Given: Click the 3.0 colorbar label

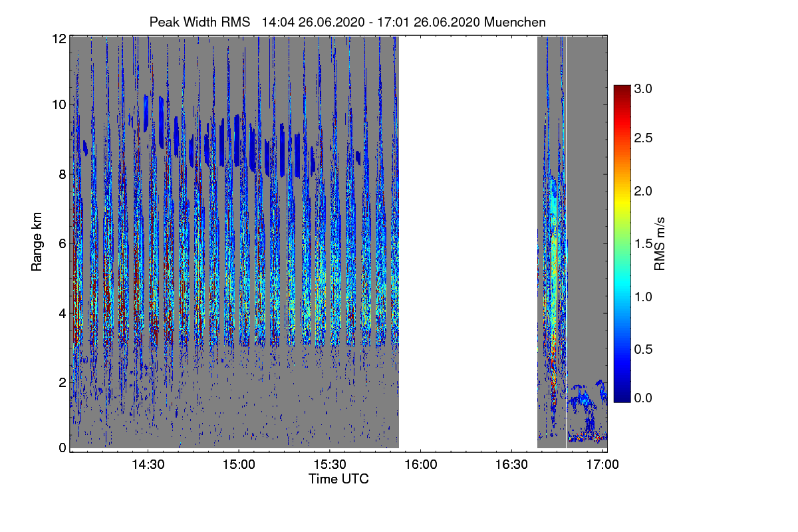Looking at the screenshot, I should coord(643,88).
